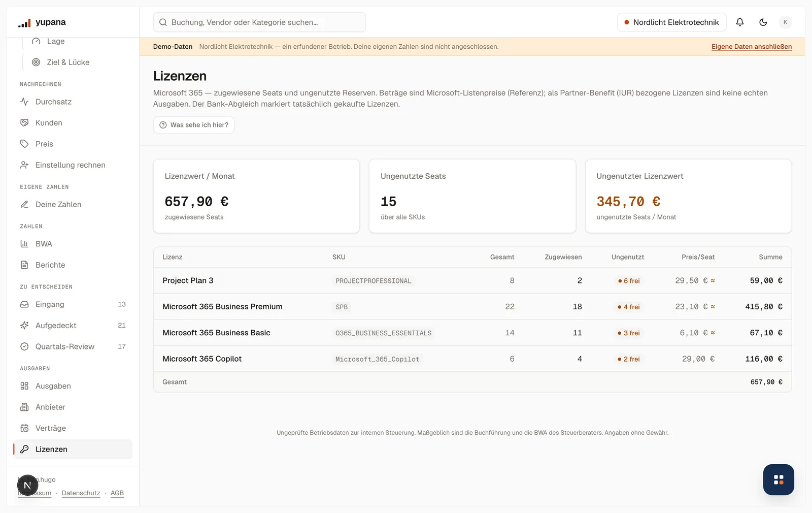
Task: Focus the Buchung, Vendor search field
Action: click(259, 22)
